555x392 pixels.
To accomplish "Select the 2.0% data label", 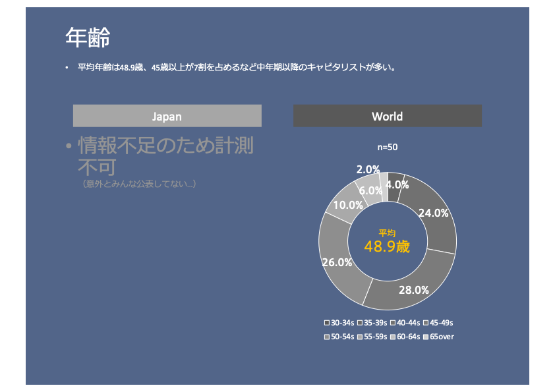I will [368, 169].
